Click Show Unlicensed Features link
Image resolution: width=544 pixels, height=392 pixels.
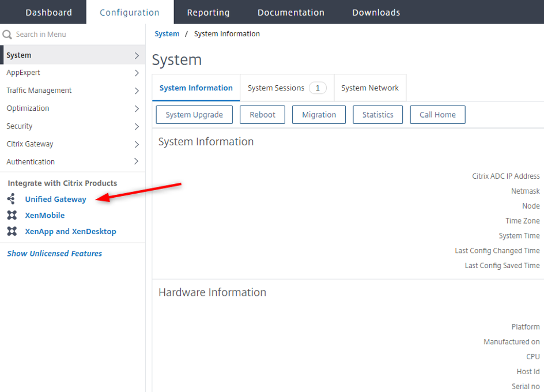point(55,254)
